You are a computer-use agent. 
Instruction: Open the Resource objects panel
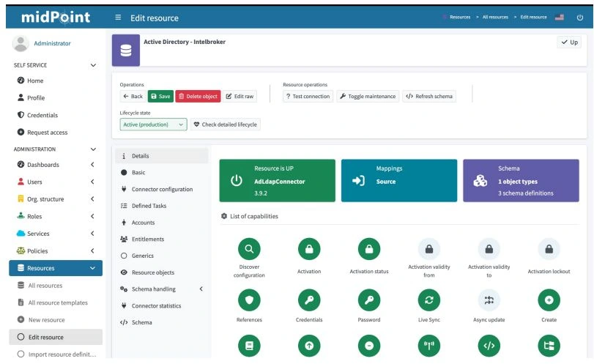pos(162,272)
